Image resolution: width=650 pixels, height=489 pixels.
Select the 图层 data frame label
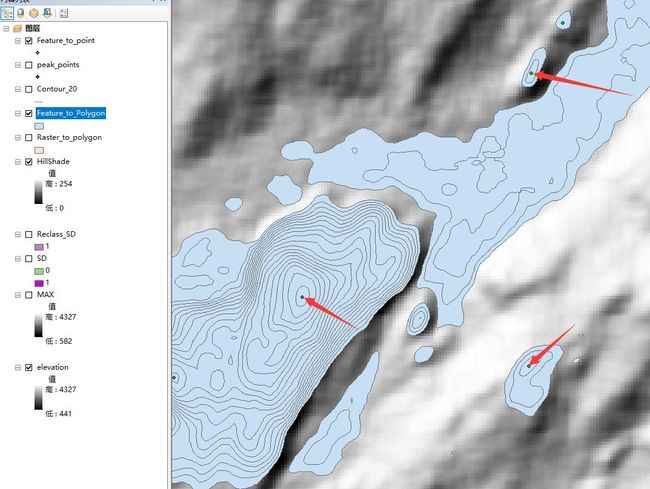[32, 28]
